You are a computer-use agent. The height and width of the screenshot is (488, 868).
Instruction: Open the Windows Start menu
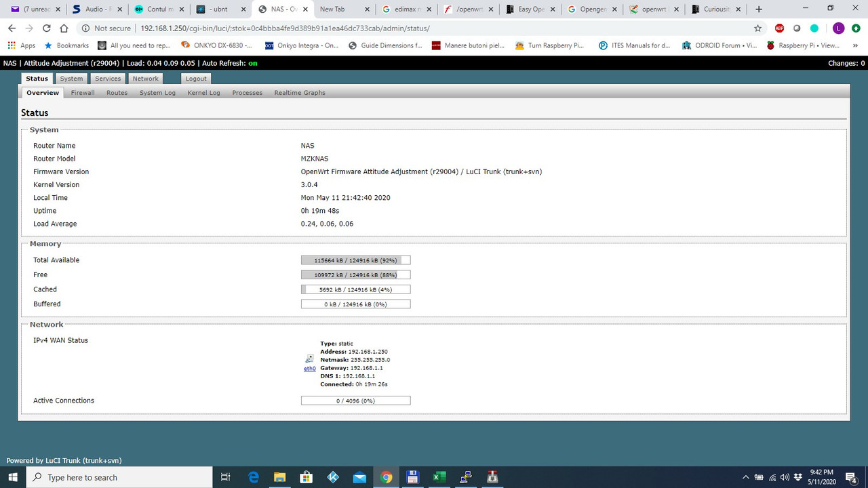coord(14,477)
